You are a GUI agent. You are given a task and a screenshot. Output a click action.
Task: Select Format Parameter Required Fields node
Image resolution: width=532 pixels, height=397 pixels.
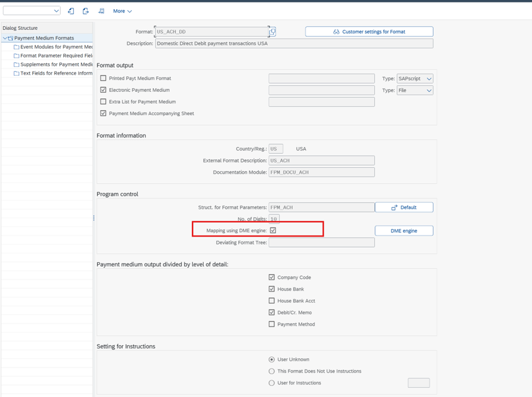click(x=57, y=55)
